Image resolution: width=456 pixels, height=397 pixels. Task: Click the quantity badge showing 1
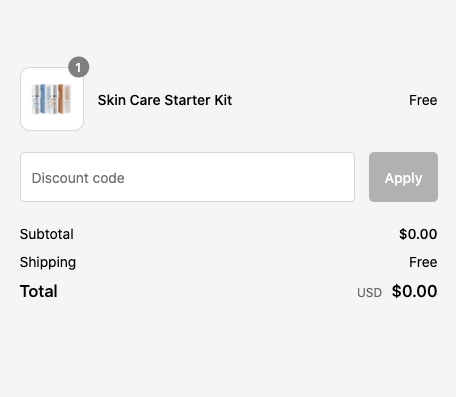point(79,67)
